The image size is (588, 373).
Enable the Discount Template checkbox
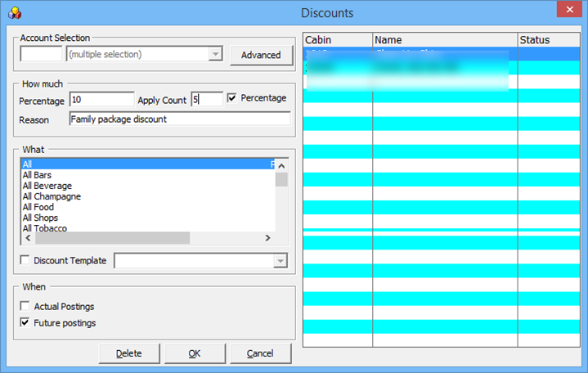(25, 260)
